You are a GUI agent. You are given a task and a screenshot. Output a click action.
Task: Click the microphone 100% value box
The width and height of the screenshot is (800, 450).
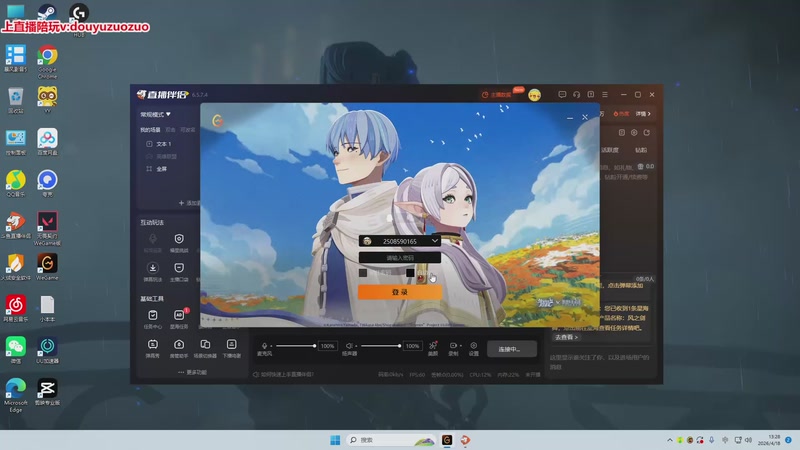coord(327,346)
